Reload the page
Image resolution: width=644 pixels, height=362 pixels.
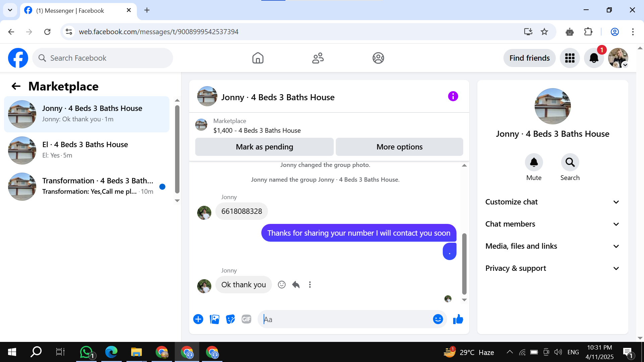47,32
